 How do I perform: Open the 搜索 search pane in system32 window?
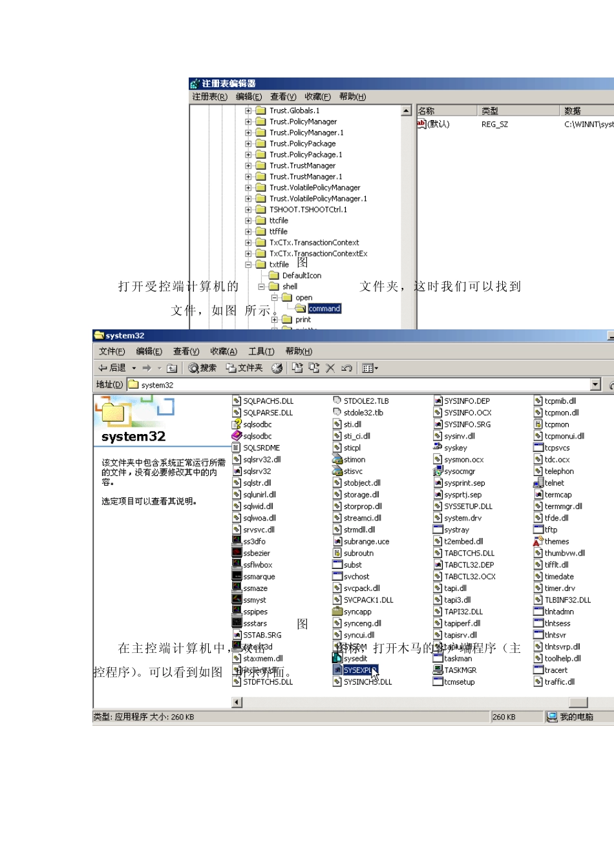tap(203, 368)
